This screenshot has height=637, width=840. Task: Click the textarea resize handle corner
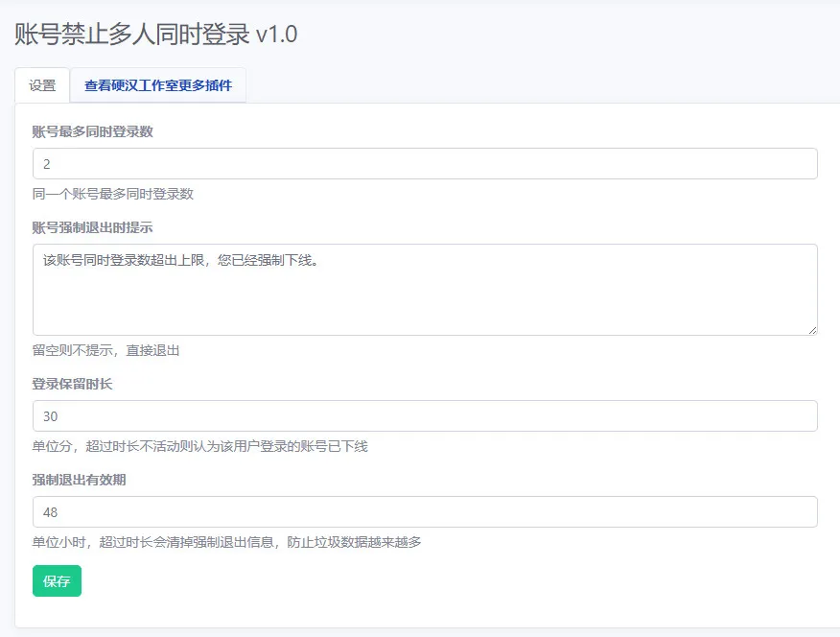pos(813,331)
